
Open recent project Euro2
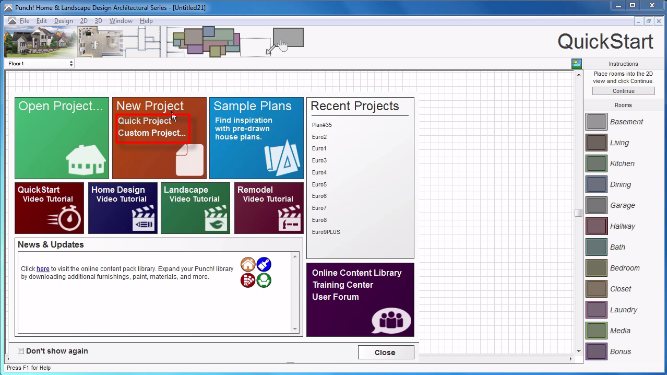(x=319, y=137)
